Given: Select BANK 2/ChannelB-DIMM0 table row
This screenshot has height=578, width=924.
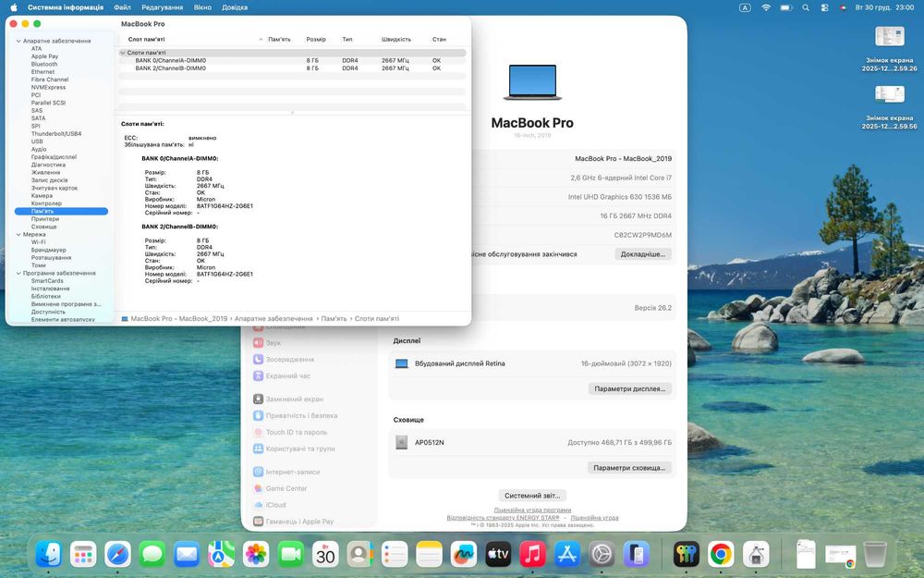Looking at the screenshot, I should click(x=292, y=68).
